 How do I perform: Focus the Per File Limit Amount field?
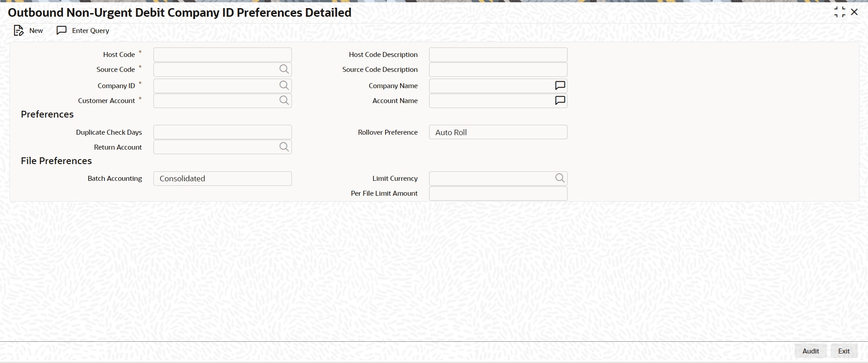pos(498,193)
